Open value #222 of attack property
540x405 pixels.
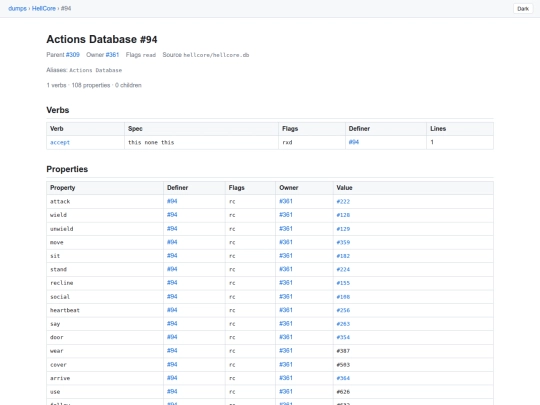coord(343,201)
